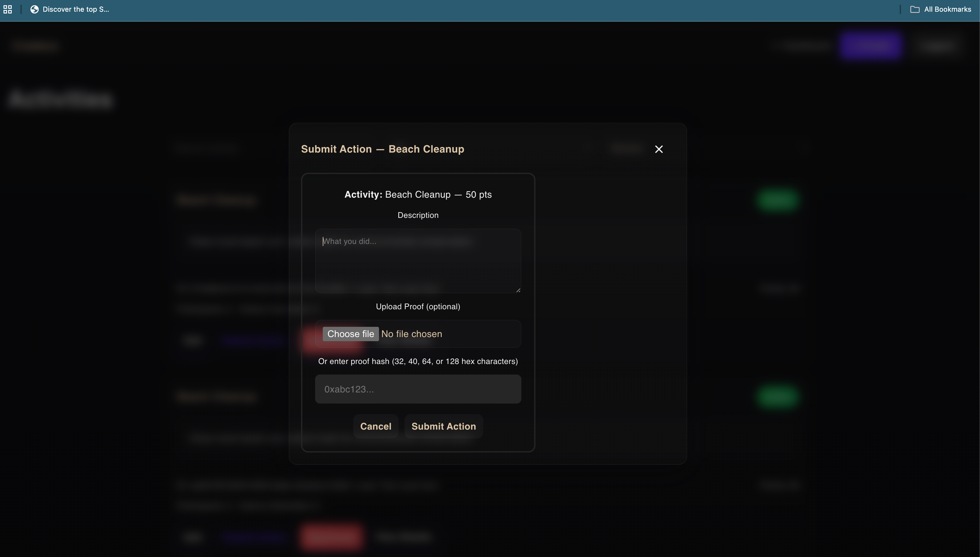
Task: Click the globe icon of Discover bookmark
Action: 35,9
